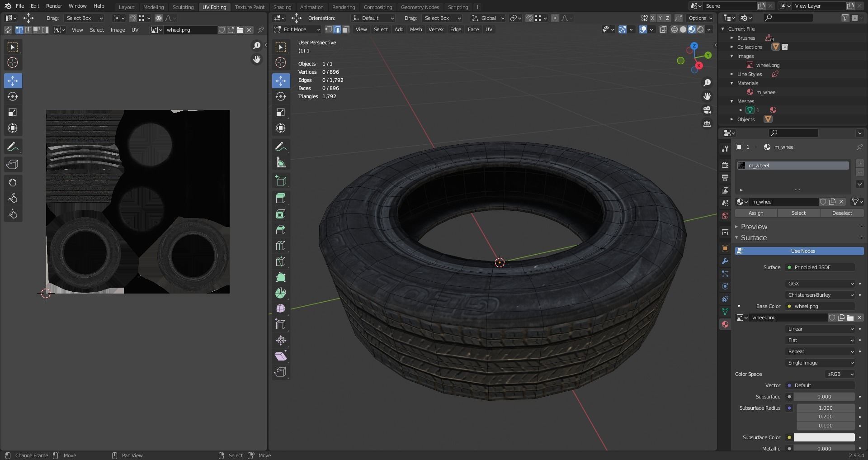This screenshot has width=868, height=460.
Task: Open the Mesh menu in 3D viewport
Action: click(415, 29)
